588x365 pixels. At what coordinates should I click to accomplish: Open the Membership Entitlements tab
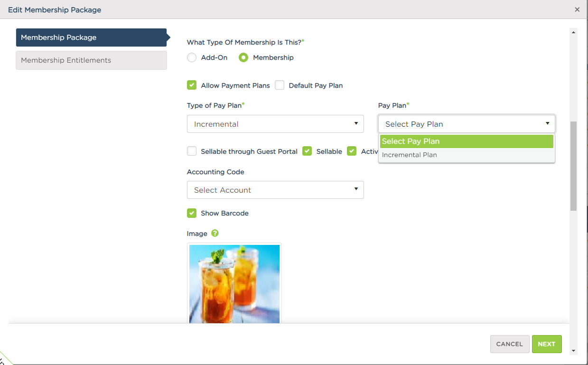[x=91, y=60]
